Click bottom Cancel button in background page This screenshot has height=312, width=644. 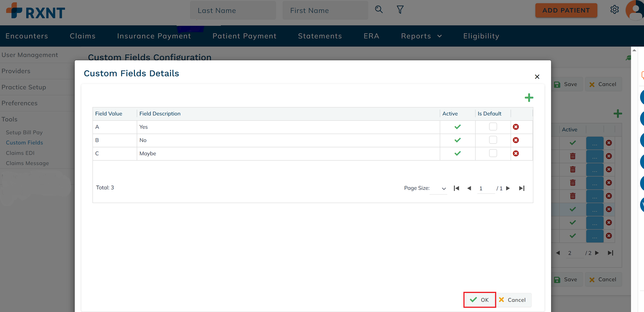[x=603, y=279]
